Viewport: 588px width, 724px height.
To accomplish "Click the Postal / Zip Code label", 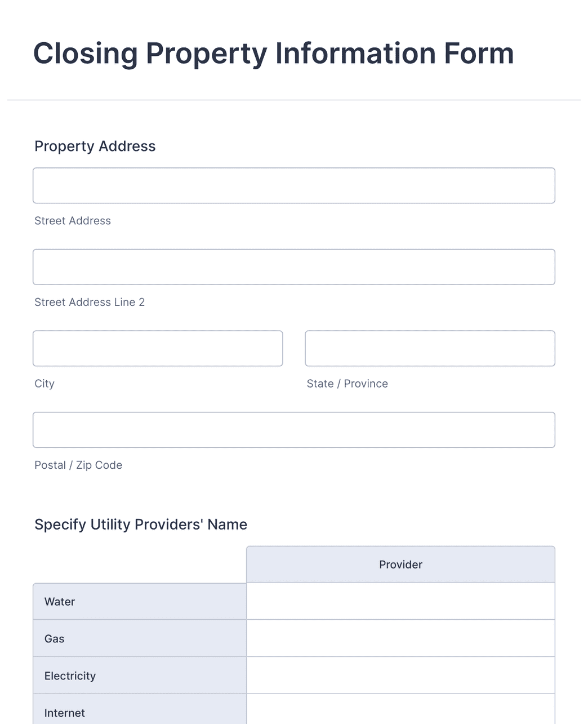I will (x=78, y=465).
